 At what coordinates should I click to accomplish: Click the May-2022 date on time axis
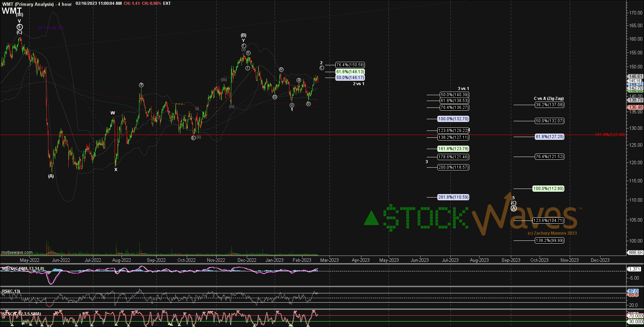point(29,260)
